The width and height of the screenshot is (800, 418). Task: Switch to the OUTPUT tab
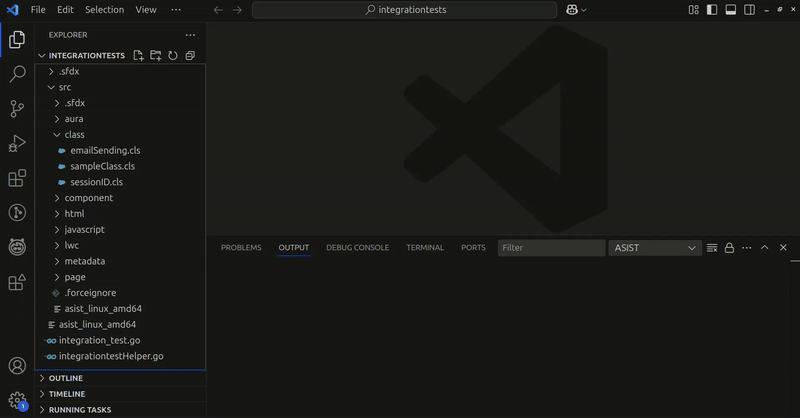tap(293, 248)
